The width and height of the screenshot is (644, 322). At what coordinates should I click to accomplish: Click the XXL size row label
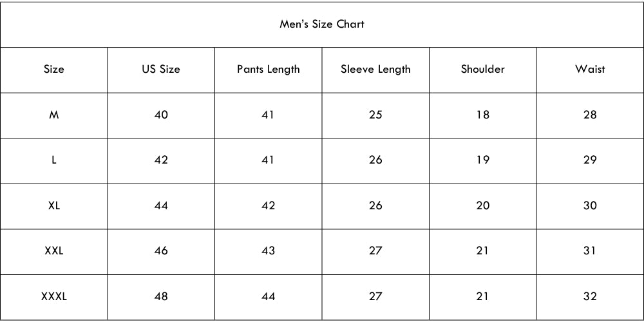tap(54, 251)
